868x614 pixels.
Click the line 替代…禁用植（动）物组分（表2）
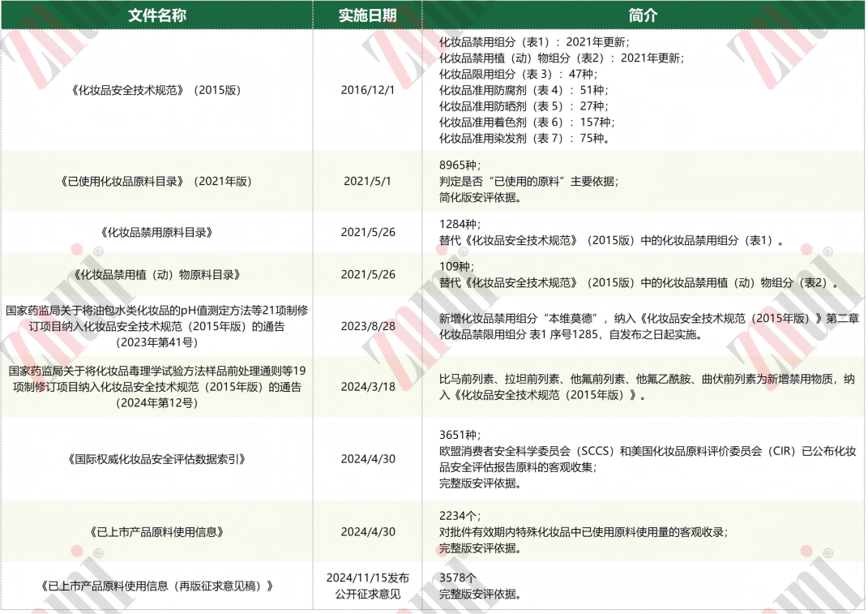coord(639,282)
